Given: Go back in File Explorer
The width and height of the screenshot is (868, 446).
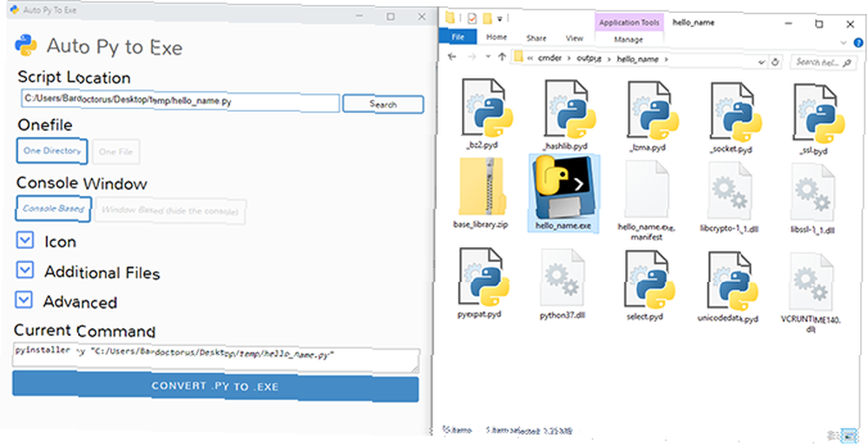Looking at the screenshot, I should tap(452, 57).
